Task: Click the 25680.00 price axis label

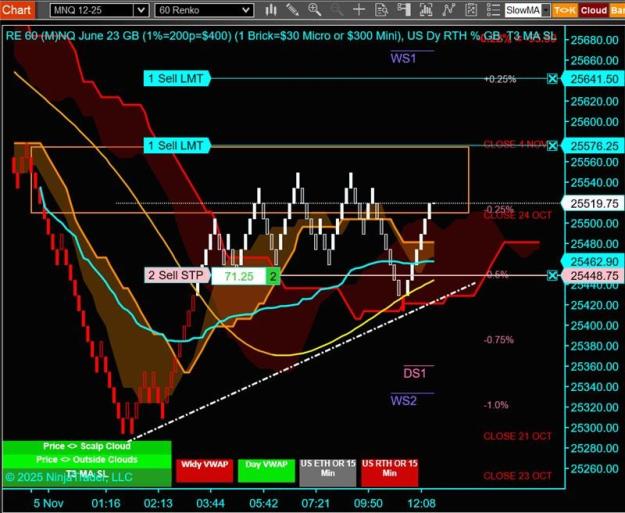Action: click(x=594, y=40)
